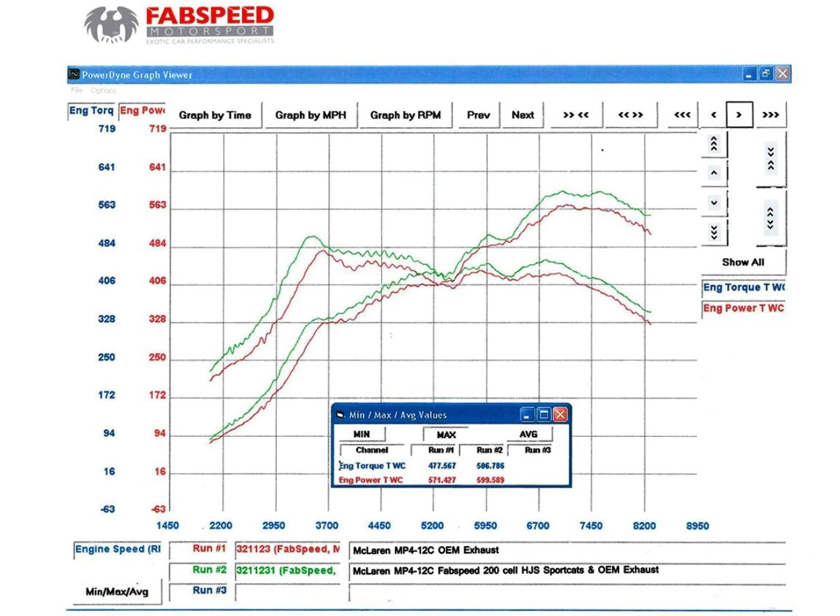Select the Eng Pow channel tab above the axis

tap(142, 111)
